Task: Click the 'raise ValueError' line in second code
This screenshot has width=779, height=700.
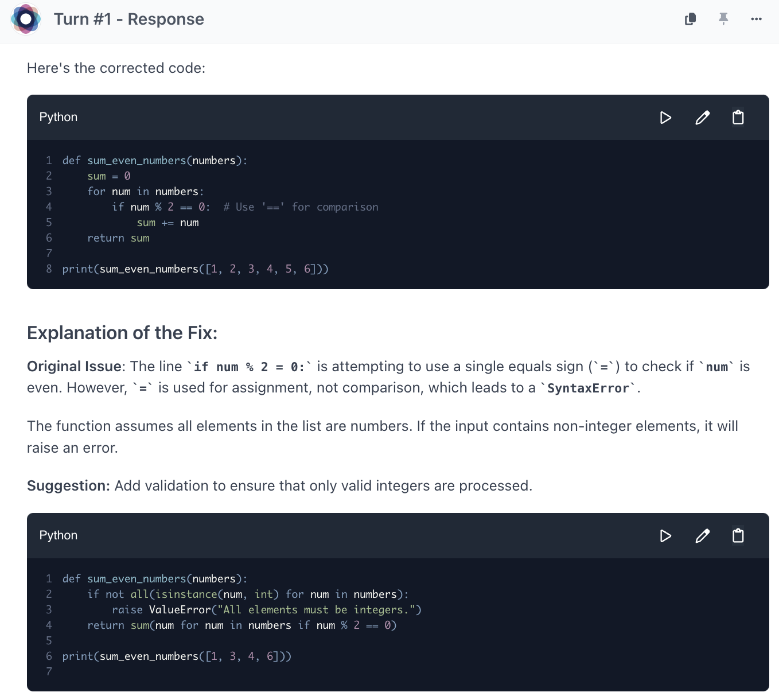Action: pos(267,610)
